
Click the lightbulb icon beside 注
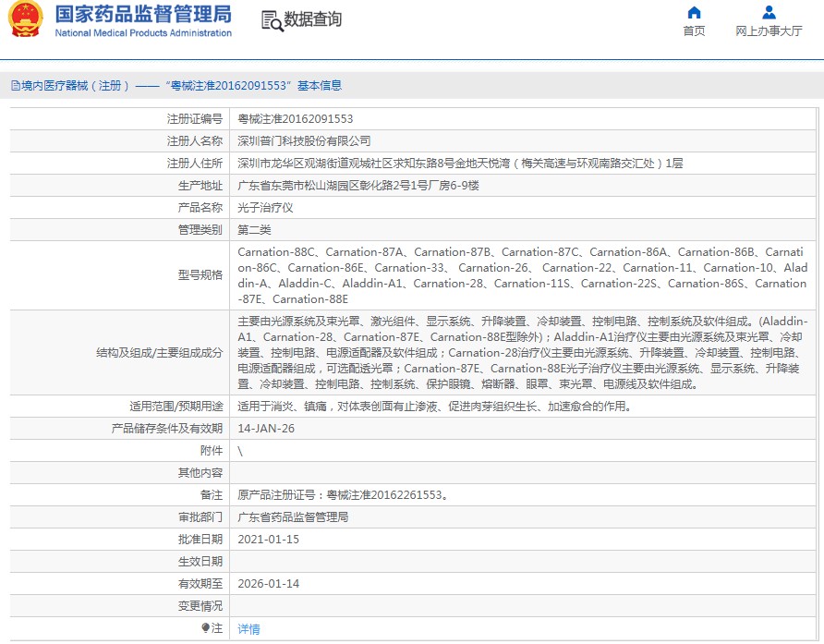pyautogui.click(x=206, y=628)
